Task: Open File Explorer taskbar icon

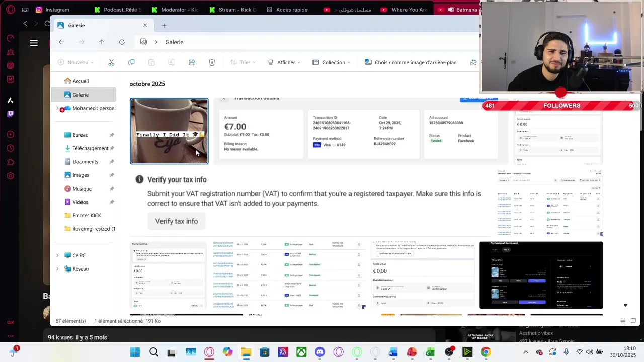Action: 246,352
